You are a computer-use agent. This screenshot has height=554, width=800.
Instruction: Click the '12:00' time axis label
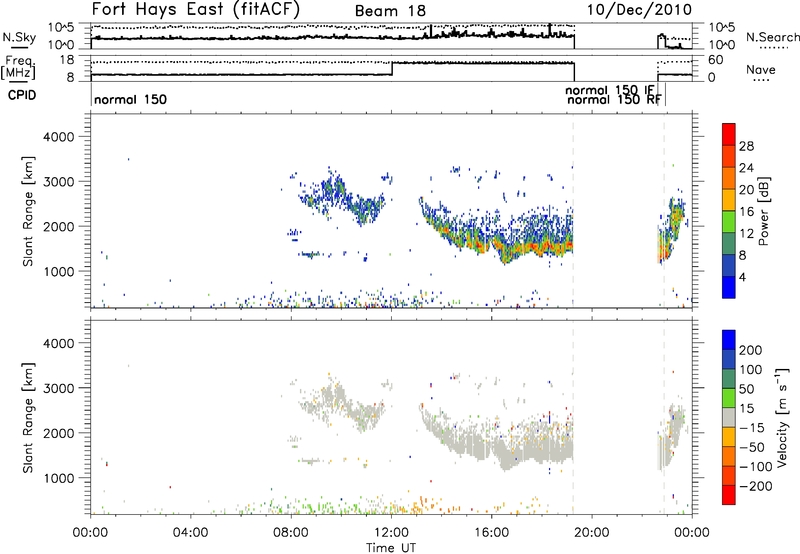coord(391,533)
